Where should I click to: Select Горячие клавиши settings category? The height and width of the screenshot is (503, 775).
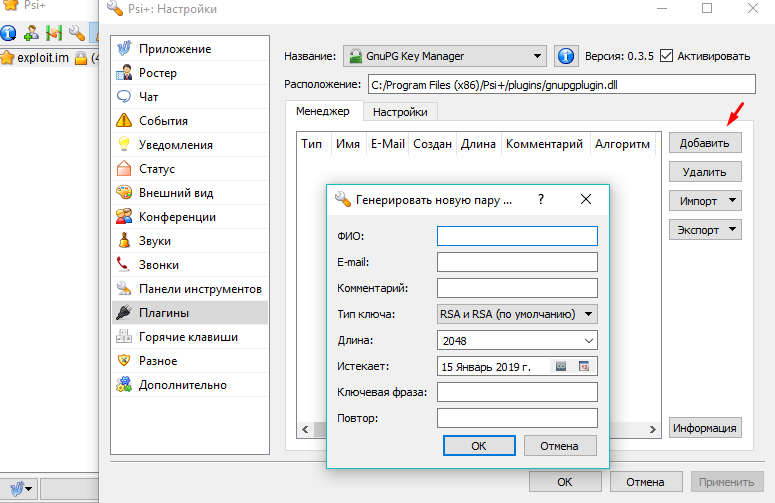click(x=190, y=336)
